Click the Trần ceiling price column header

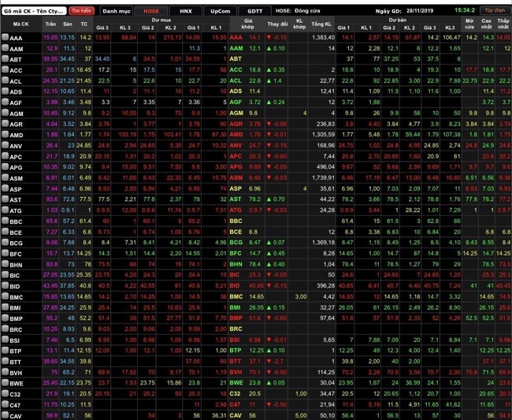50,24
